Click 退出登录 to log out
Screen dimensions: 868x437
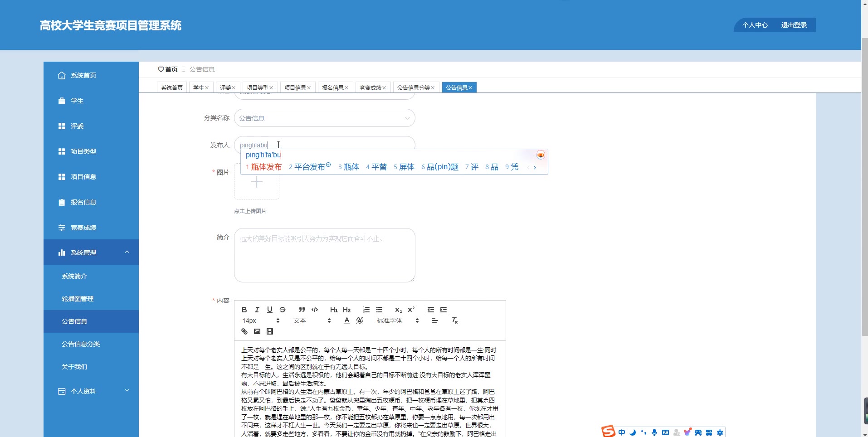[794, 25]
